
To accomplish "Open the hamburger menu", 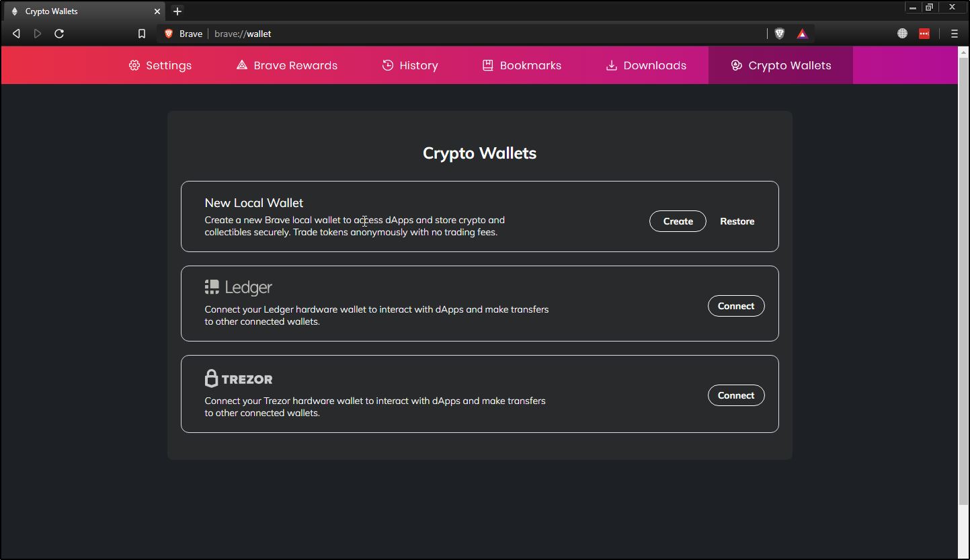I will point(954,33).
